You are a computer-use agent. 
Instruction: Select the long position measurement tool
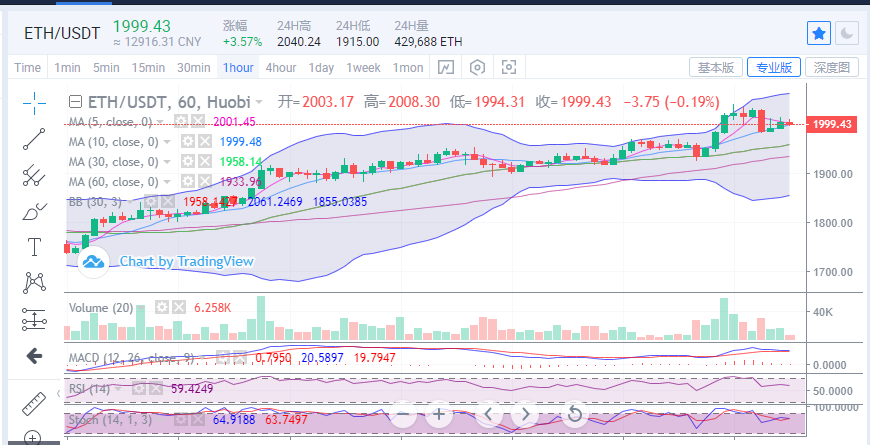tap(34, 320)
